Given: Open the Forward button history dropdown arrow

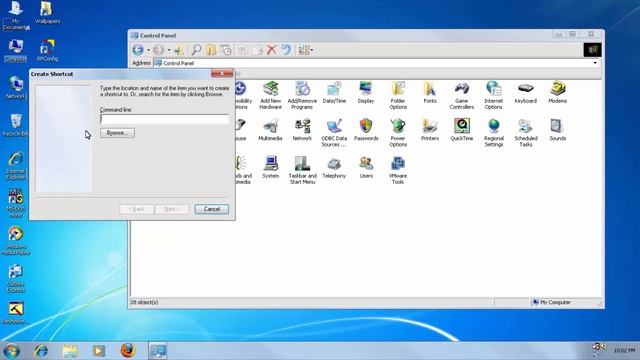Looking at the screenshot, I should click(x=169, y=50).
